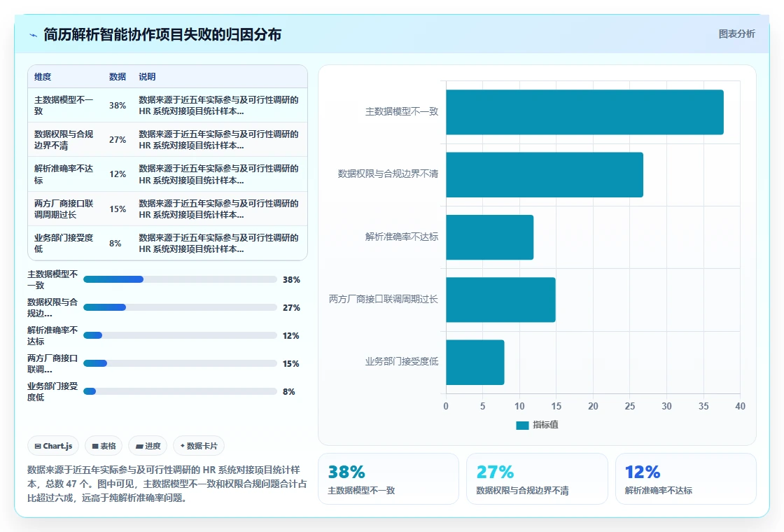Click the title 简历解析智能协作项目失败的归因分布
The image size is (784, 532).
(162, 34)
